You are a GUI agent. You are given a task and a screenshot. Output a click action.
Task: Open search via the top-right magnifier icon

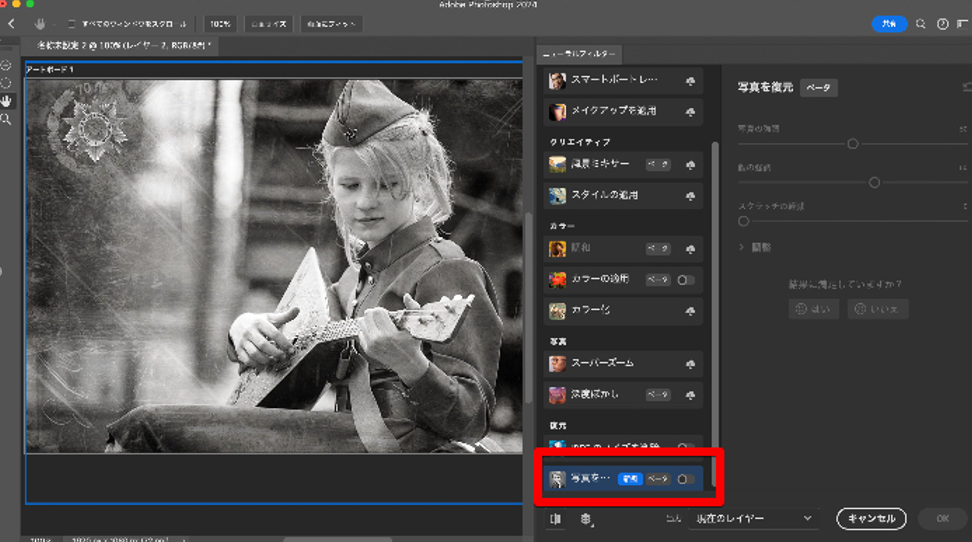[x=920, y=24]
